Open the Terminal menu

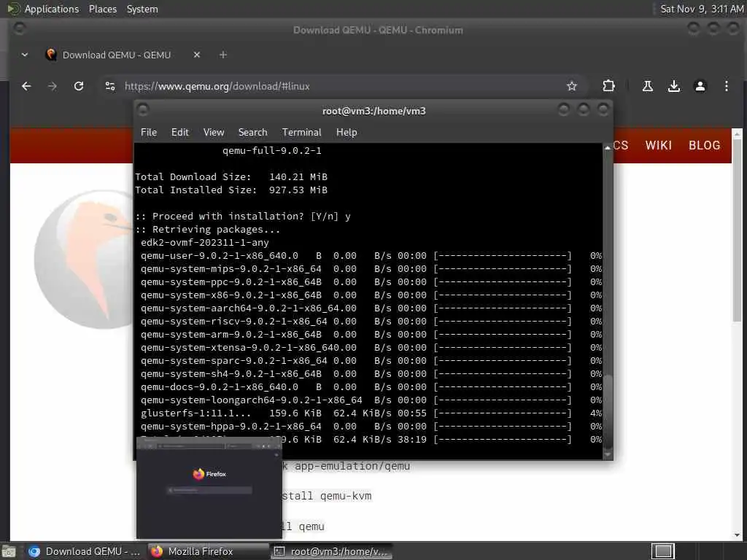click(301, 133)
